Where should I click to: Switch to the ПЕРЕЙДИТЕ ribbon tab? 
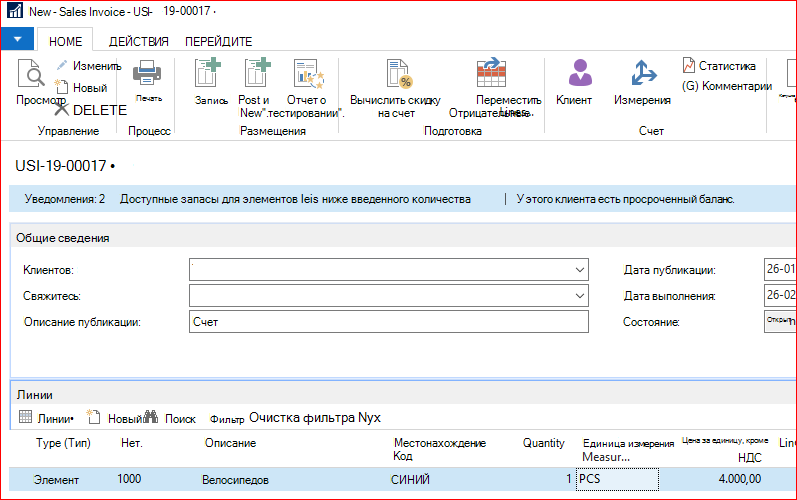pos(219,42)
